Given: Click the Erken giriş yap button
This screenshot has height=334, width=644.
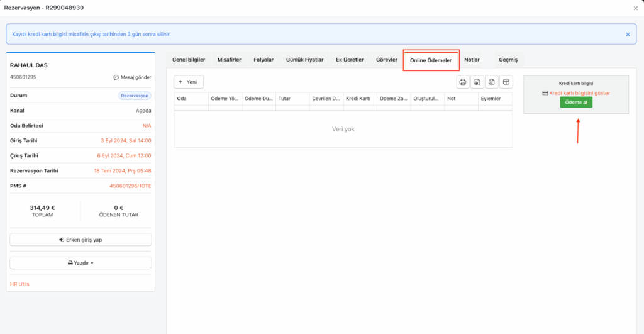Looking at the screenshot, I should (80, 240).
